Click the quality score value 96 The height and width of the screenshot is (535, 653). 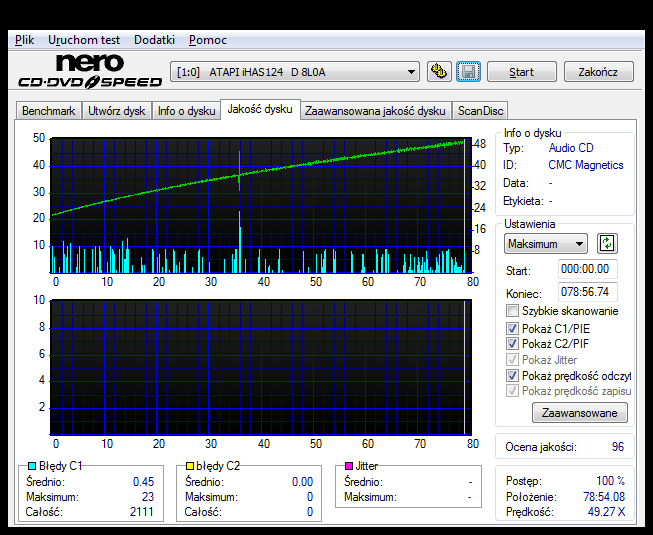[618, 447]
